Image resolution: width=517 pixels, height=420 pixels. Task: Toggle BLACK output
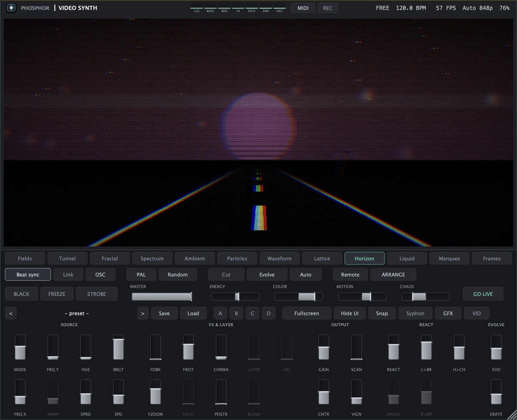click(x=21, y=294)
